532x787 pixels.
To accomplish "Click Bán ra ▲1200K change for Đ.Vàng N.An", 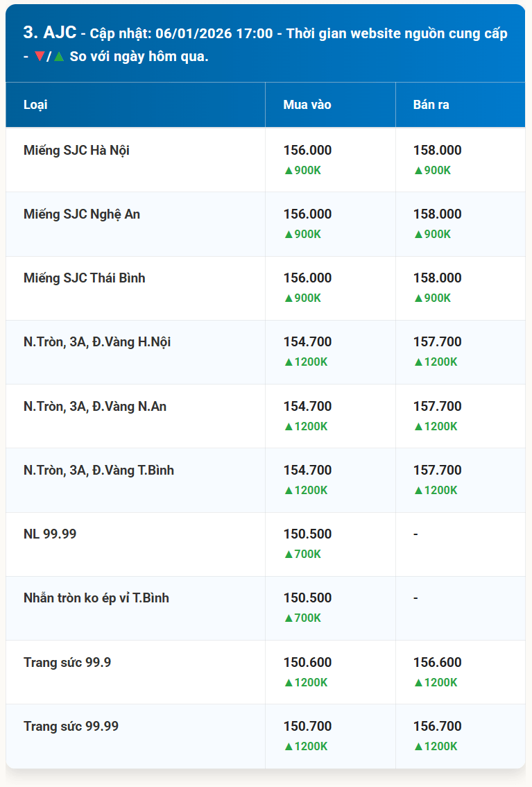I will pos(436,427).
